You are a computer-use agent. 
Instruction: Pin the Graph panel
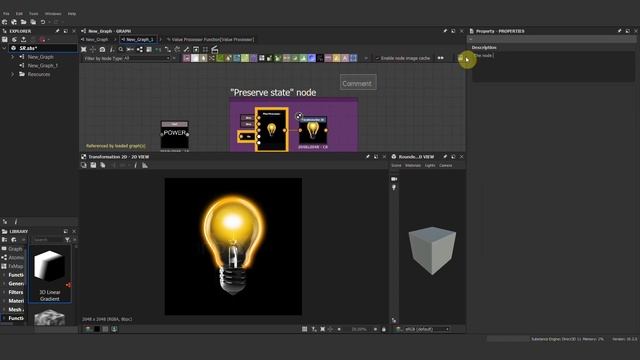point(445,31)
